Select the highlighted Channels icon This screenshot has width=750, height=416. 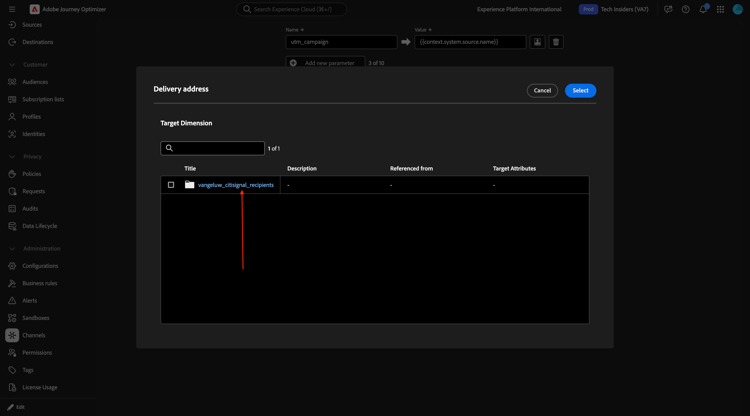coord(12,335)
